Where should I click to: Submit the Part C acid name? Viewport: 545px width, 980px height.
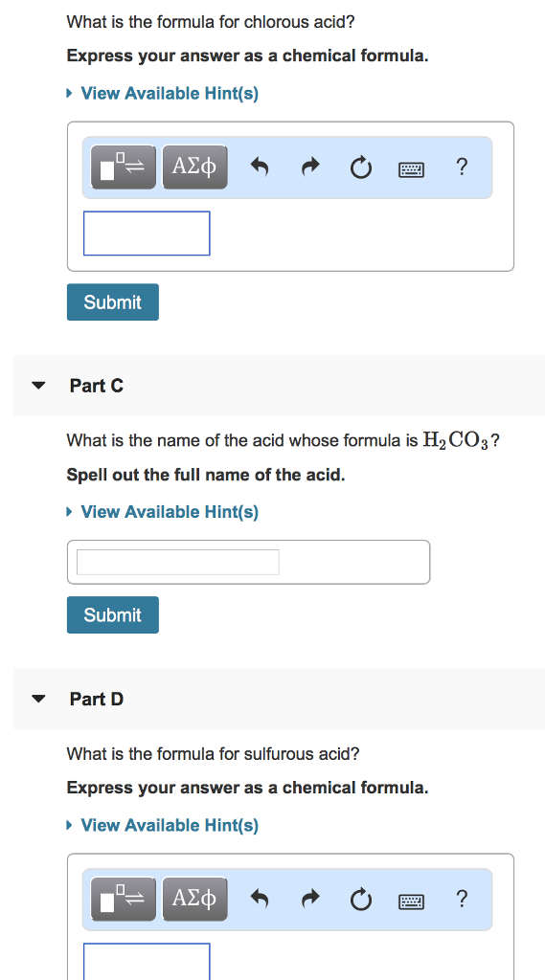pos(113,615)
